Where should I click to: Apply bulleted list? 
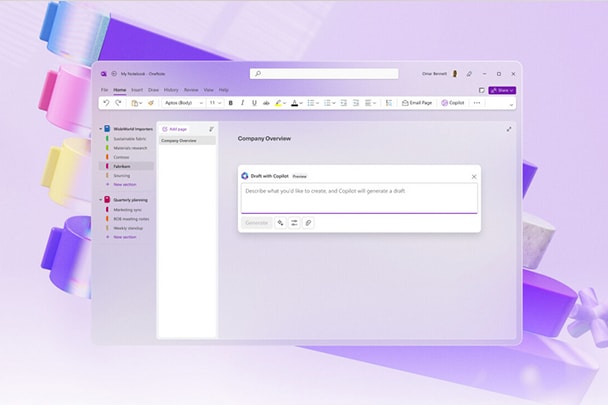coord(311,103)
